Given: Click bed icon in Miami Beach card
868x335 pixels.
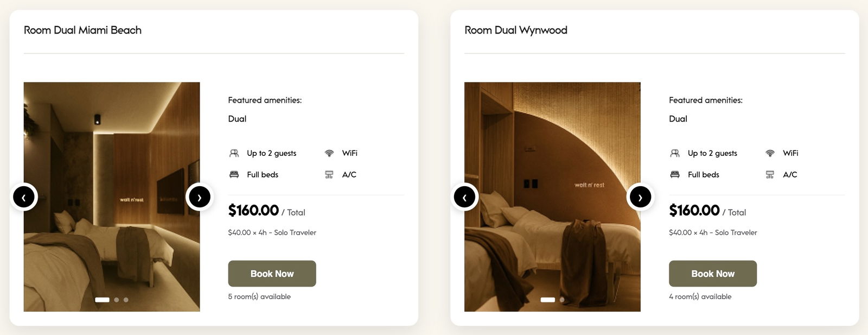Looking at the screenshot, I should point(234,174).
